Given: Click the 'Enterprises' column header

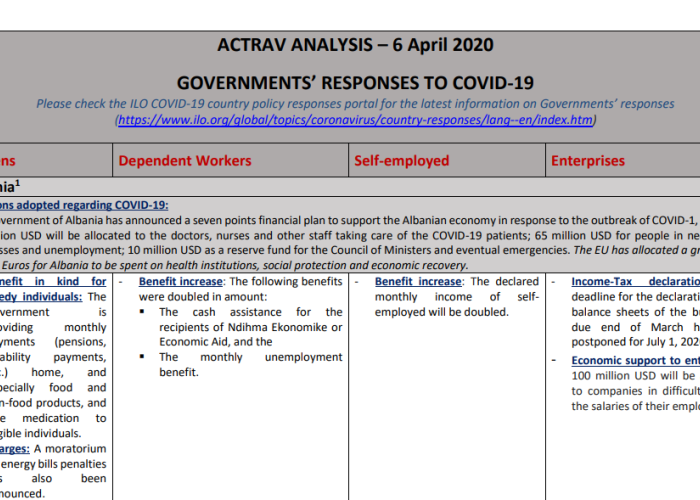Looking at the screenshot, I should (588, 161).
